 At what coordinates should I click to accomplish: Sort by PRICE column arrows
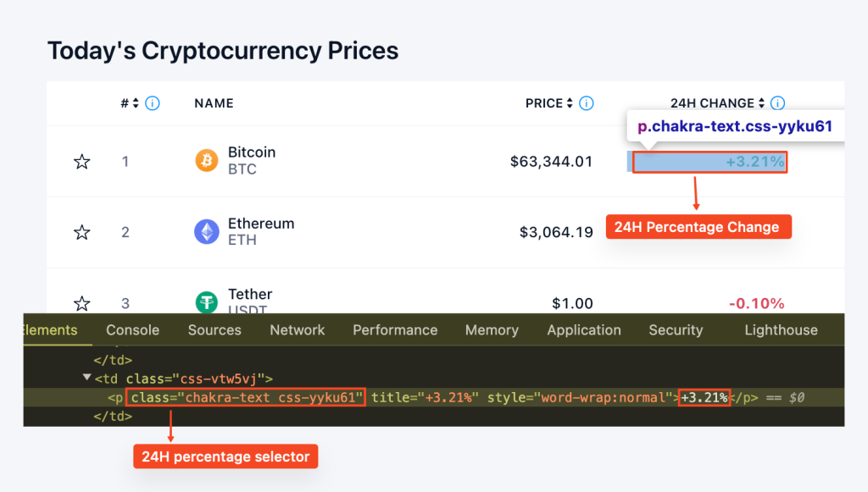(x=570, y=103)
